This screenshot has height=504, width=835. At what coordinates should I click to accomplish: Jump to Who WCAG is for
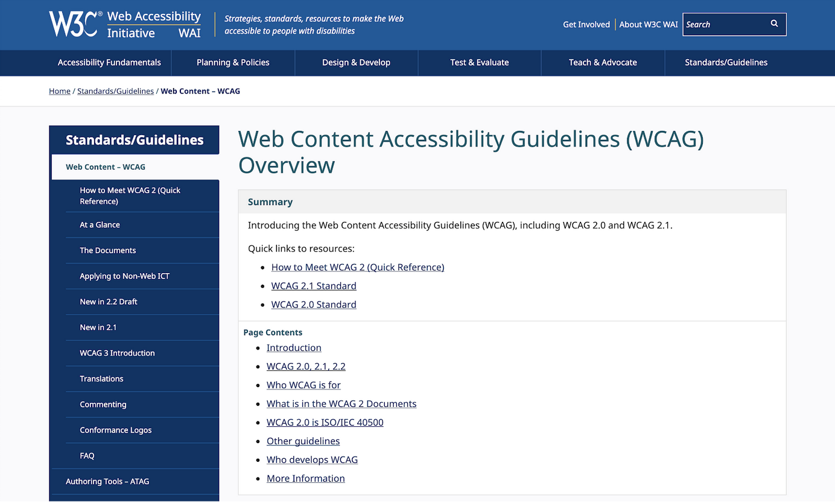pos(303,385)
